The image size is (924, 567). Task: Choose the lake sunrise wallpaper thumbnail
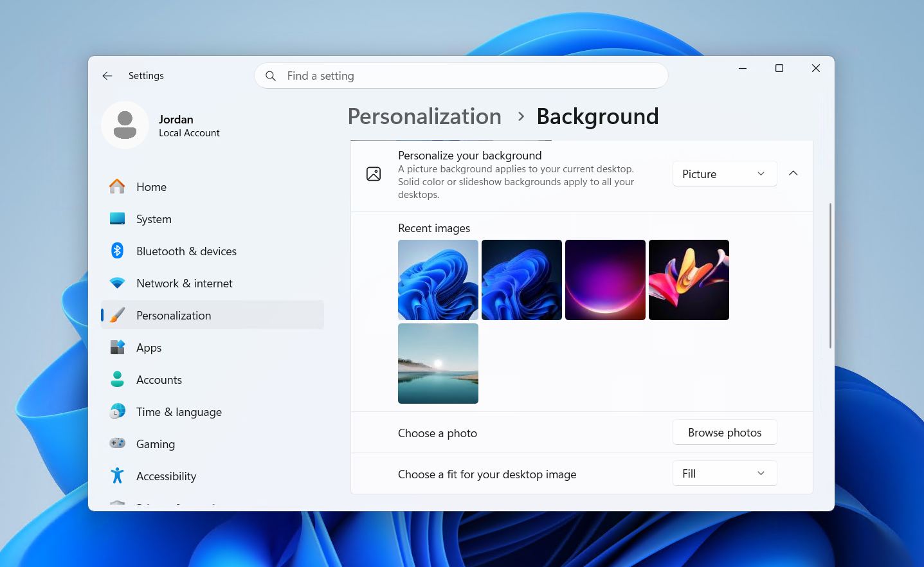coord(438,363)
